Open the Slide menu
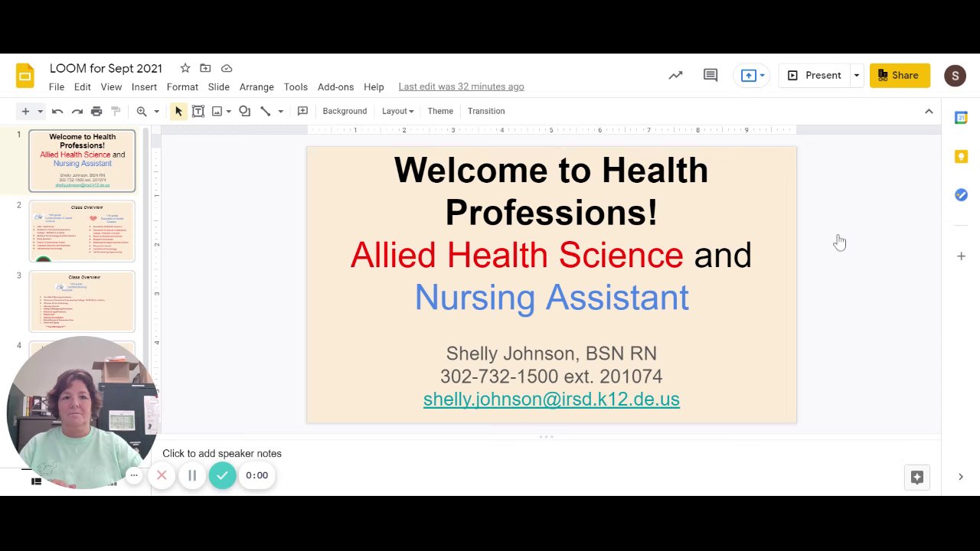980x551 pixels. click(x=219, y=86)
